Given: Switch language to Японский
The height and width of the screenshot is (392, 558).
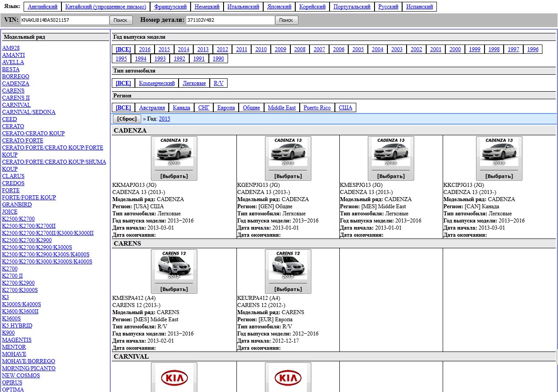Looking at the screenshot, I should coord(279,7).
